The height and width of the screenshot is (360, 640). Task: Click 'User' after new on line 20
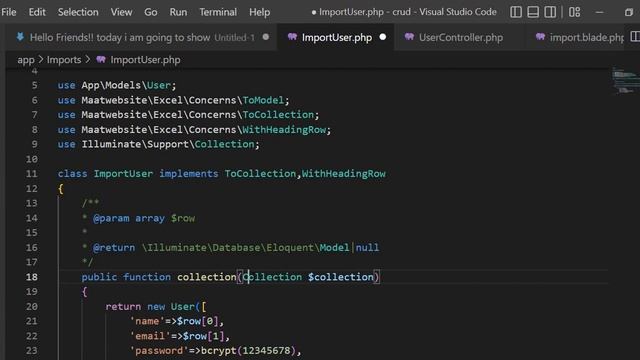(x=182, y=306)
